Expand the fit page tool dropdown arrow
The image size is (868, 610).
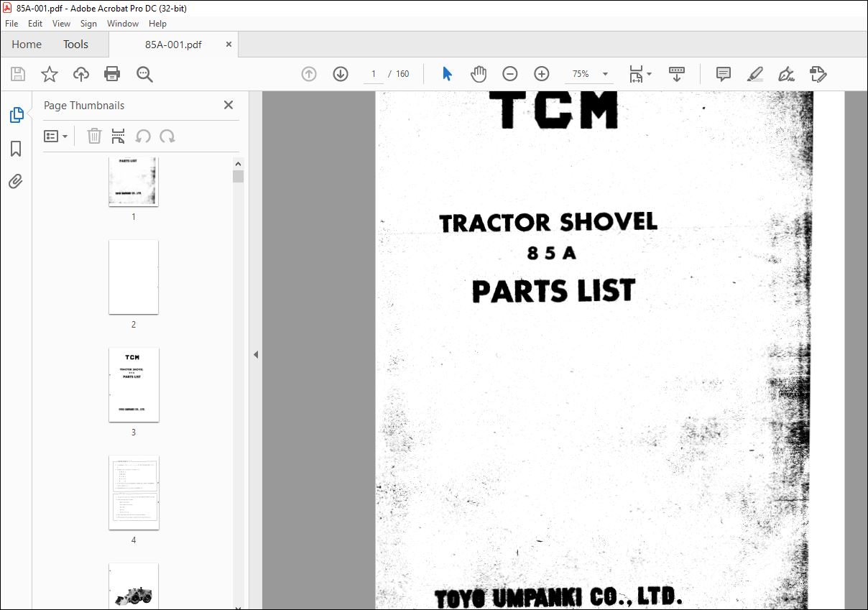[x=650, y=74]
